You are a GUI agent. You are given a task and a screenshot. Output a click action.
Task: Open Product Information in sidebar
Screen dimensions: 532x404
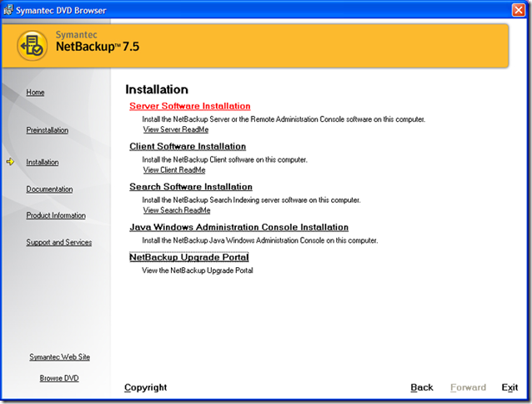pyautogui.click(x=56, y=215)
